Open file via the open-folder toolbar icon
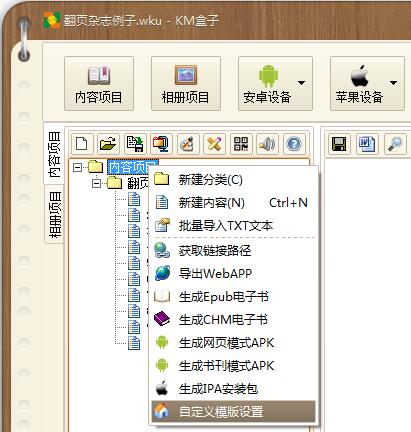The width and height of the screenshot is (411, 432). (108, 144)
